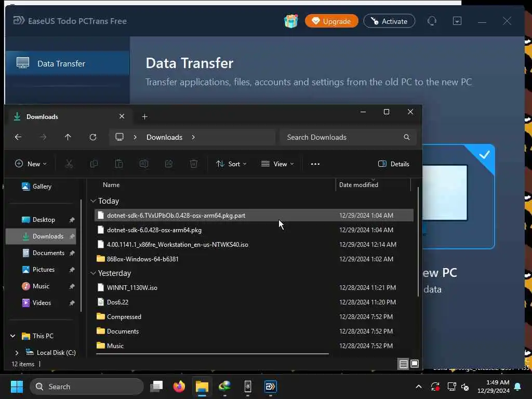Open the Sort dropdown
The image size is (532, 399).
(231, 164)
